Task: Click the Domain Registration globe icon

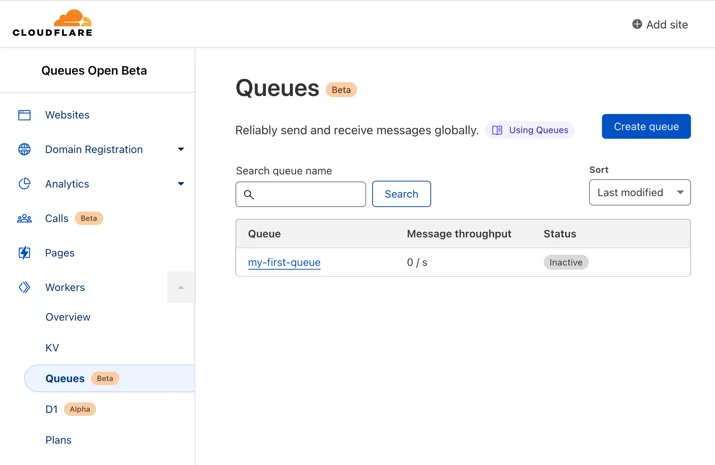Action: 24,149
